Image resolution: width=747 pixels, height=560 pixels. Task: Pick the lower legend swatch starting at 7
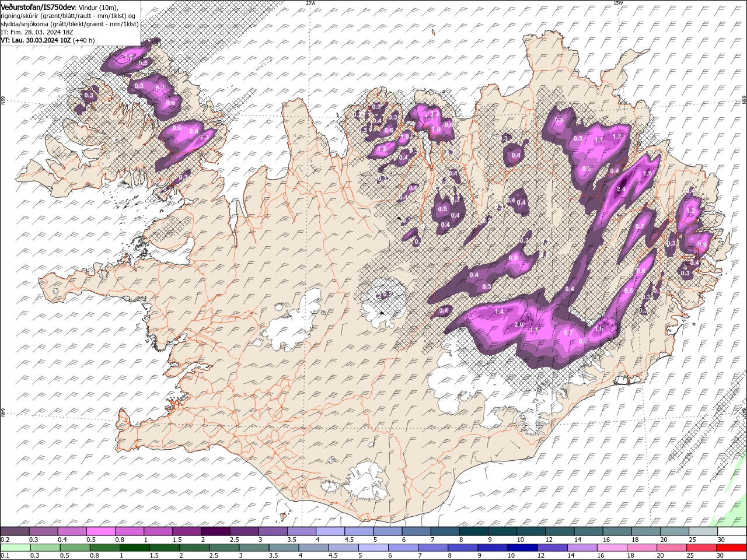(434, 547)
